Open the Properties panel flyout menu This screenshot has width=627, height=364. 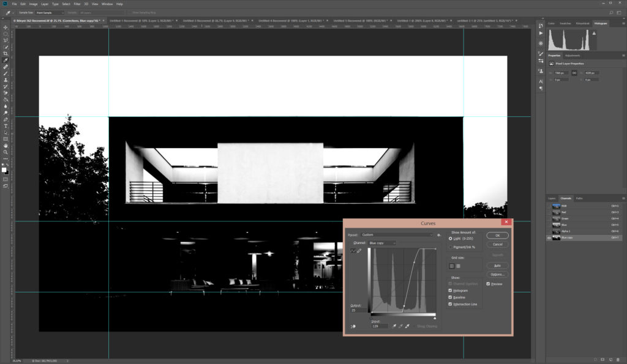pyautogui.click(x=623, y=56)
